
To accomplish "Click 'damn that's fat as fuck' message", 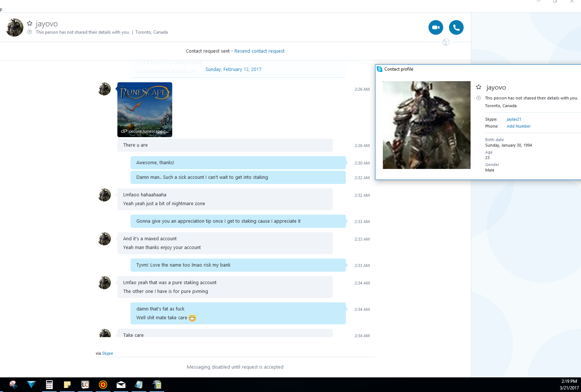I will [x=161, y=309].
